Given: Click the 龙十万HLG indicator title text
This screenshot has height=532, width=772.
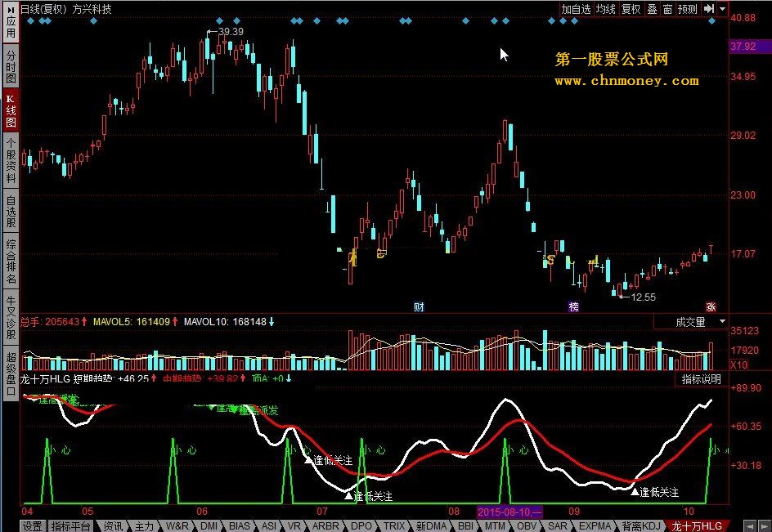Looking at the screenshot, I should (45, 378).
